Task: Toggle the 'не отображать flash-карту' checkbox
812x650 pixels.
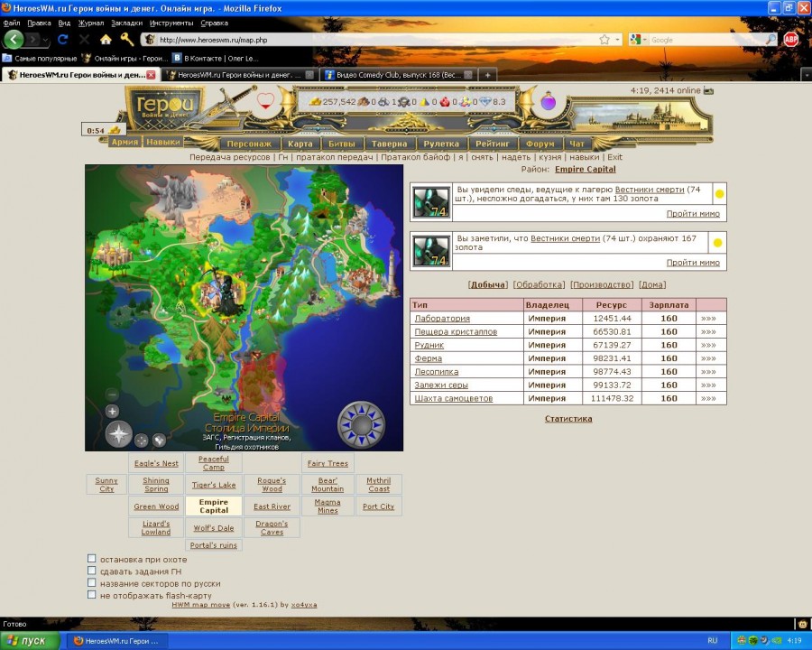Action: pos(92,595)
